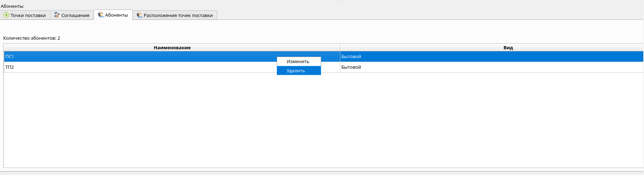The image size is (644, 175).
Task: Click the empty area below the table rows
Action: (319, 120)
